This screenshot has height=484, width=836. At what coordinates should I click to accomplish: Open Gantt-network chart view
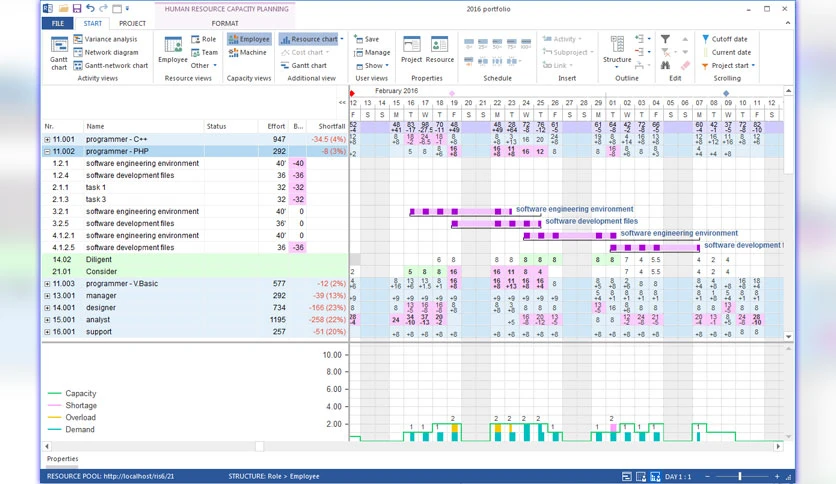(111, 66)
